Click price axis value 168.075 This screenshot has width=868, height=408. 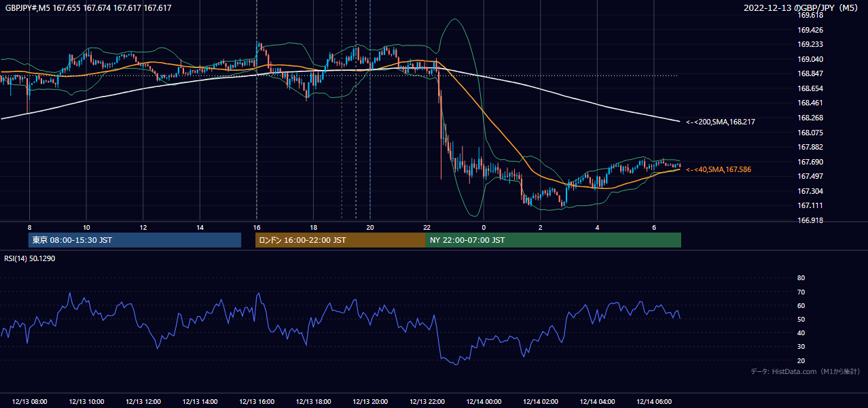tap(810, 133)
